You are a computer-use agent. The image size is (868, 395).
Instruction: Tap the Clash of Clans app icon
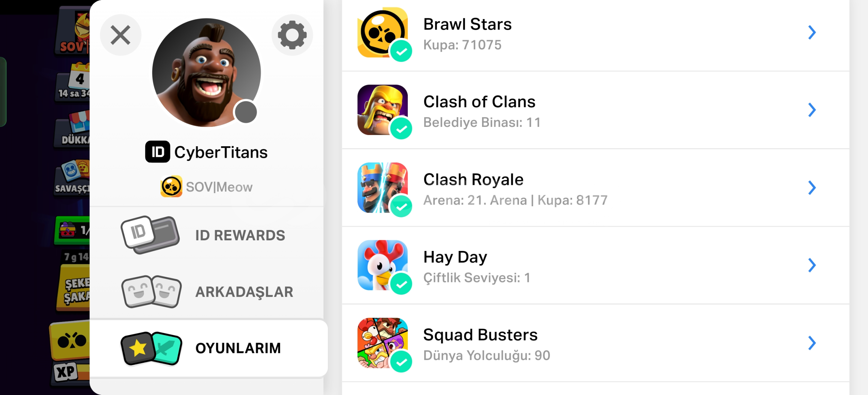[383, 110]
